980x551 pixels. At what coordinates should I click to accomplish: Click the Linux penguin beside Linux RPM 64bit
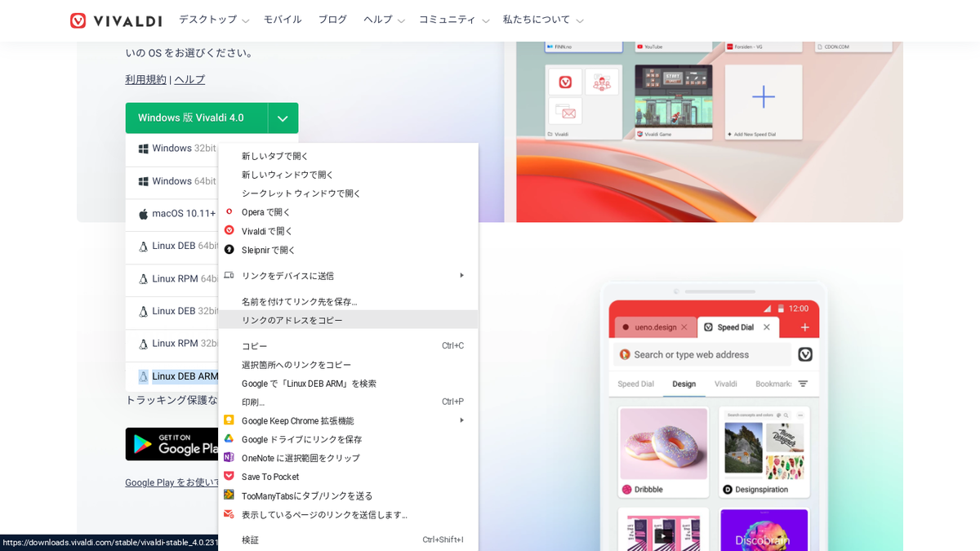[143, 279]
